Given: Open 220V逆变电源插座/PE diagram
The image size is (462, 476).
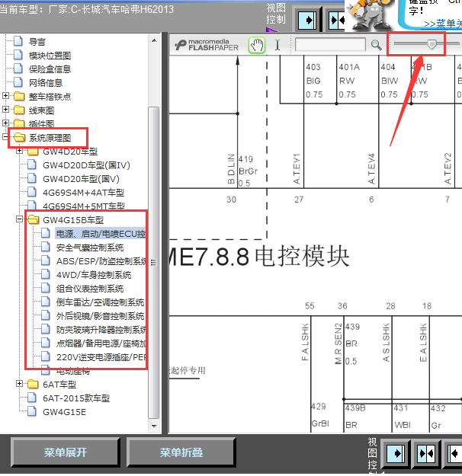Looking at the screenshot, I should pyautogui.click(x=101, y=357).
